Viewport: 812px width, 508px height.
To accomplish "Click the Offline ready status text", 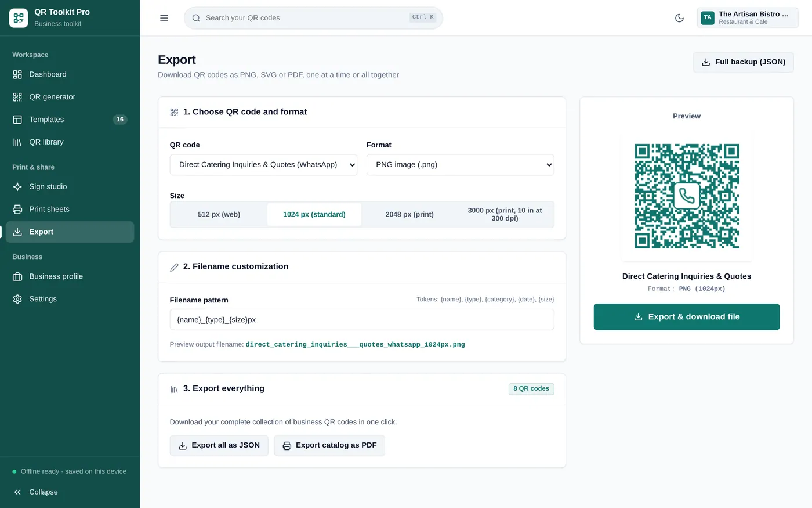I will (74, 471).
